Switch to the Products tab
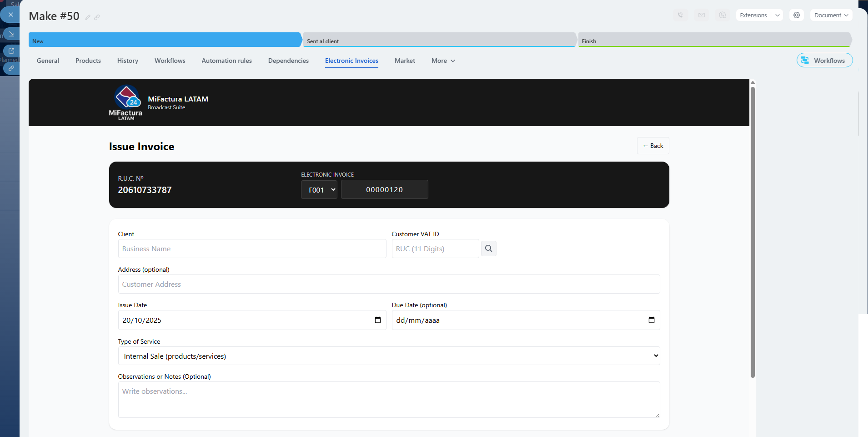This screenshot has height=437, width=868. click(x=88, y=61)
